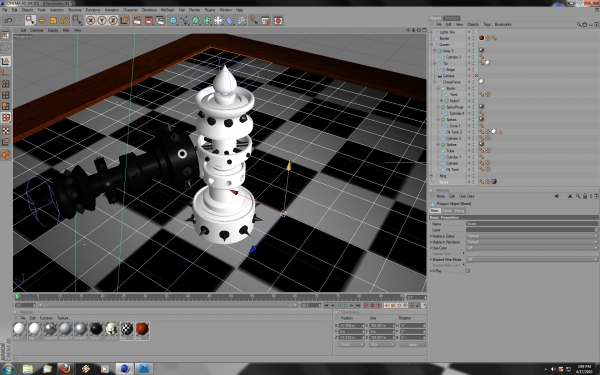Open Photoshop from the taskbar
The image size is (600, 375).
[x=144, y=368]
